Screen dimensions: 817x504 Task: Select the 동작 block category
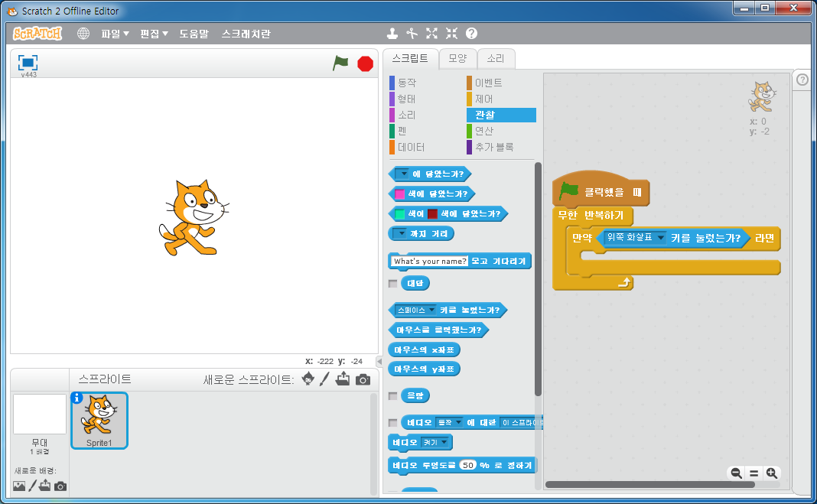click(x=407, y=83)
